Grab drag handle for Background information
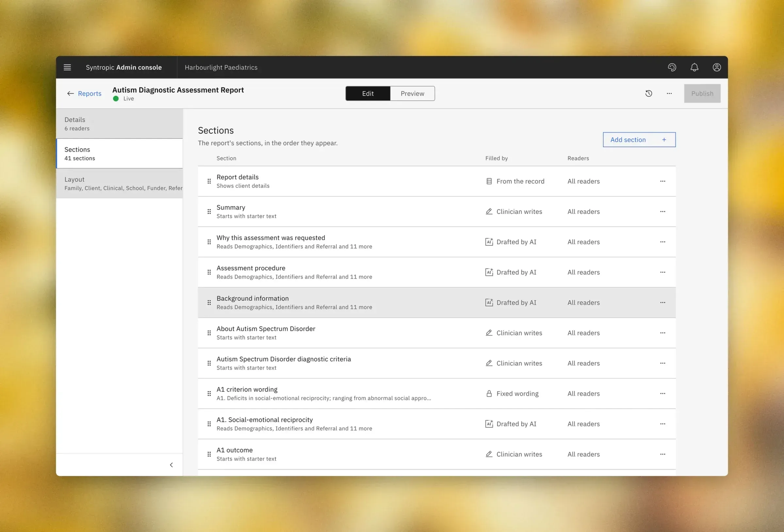This screenshot has width=784, height=532. pos(209,303)
